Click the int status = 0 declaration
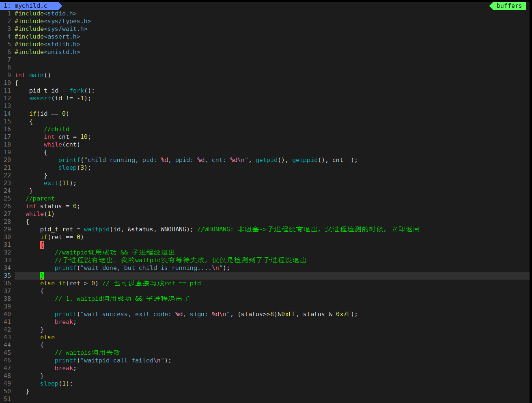This screenshot has width=532, height=403. [x=53, y=206]
